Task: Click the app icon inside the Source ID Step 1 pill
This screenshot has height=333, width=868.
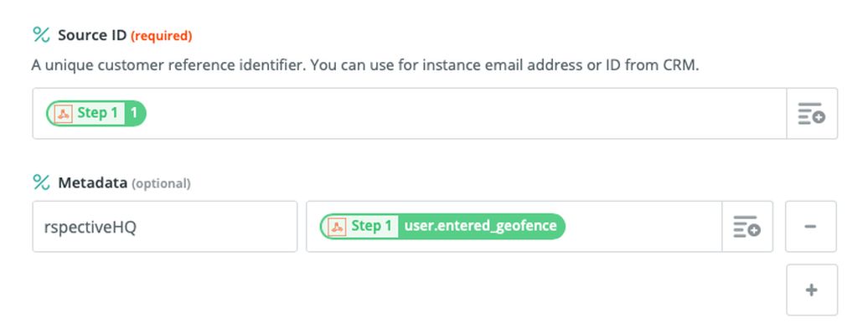Action: (64, 114)
